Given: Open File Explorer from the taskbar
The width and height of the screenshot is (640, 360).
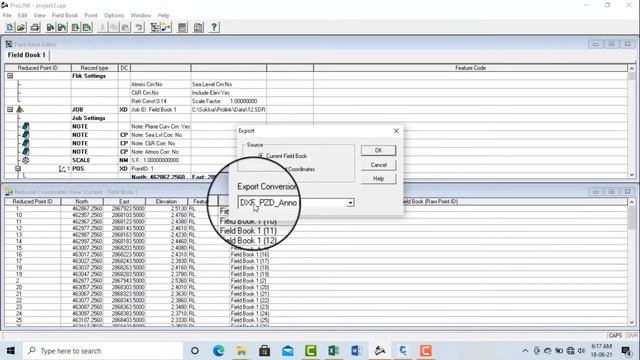Looking at the screenshot, I should [241, 351].
